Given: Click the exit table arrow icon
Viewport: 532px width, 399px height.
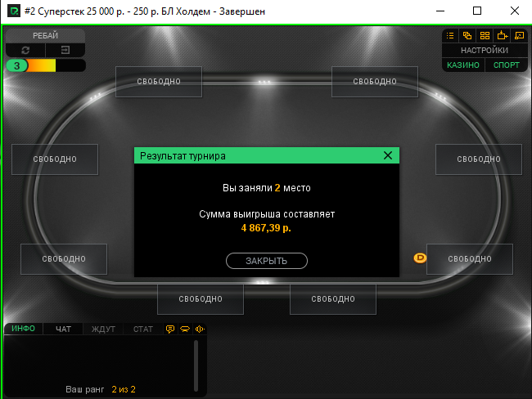Looking at the screenshot, I should click(65, 50).
